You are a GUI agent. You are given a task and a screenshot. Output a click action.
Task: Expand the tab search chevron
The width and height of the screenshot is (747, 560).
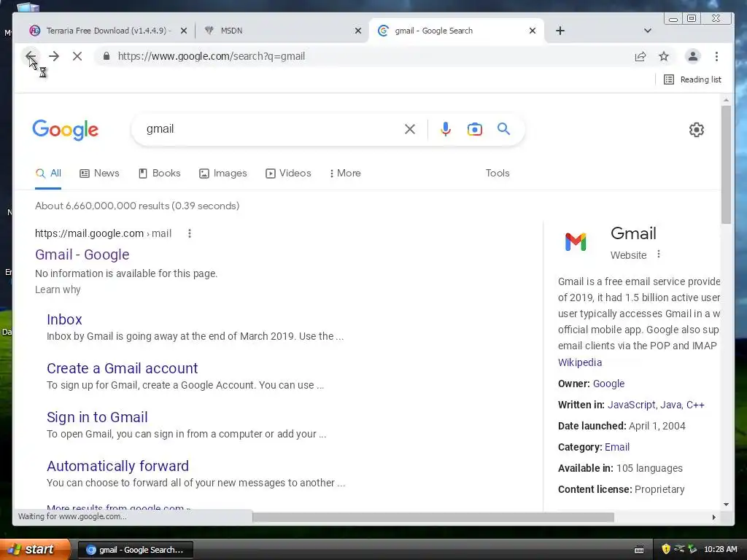point(648,31)
